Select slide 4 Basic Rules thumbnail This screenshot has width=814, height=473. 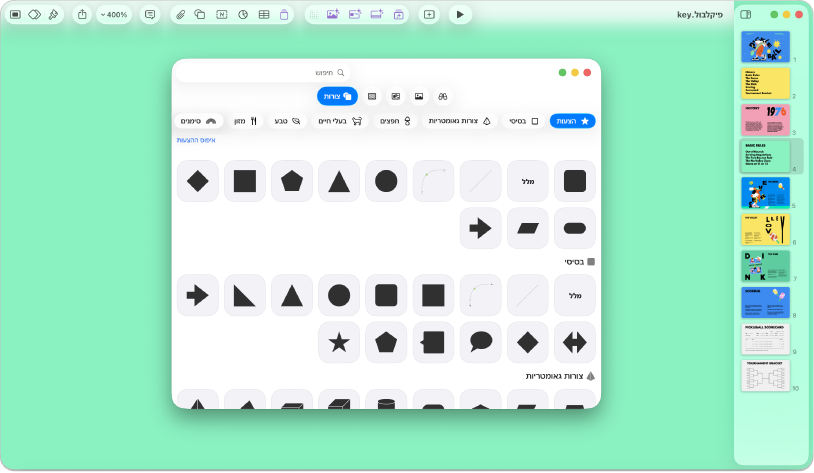coord(765,156)
